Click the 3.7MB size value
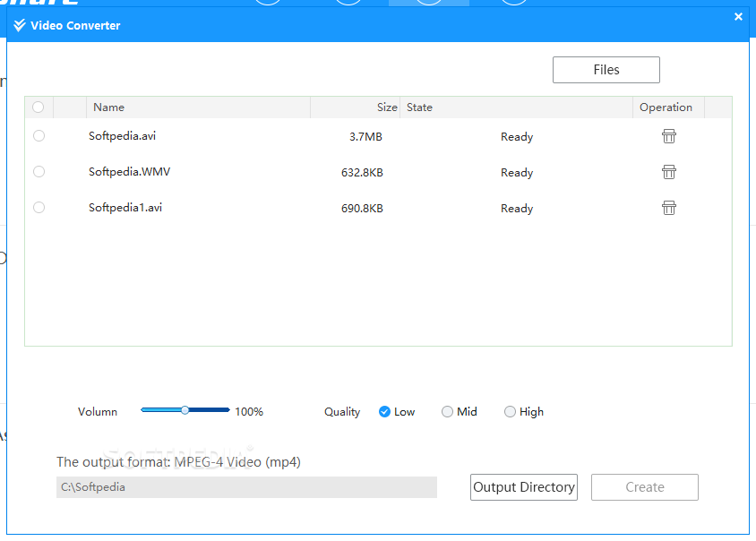The height and width of the screenshot is (541, 756). coord(365,137)
